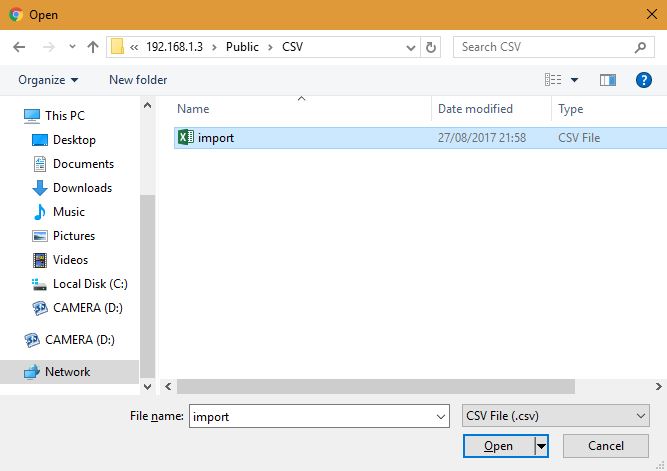
Task: Open the CSV File type dropdown
Action: (555, 416)
